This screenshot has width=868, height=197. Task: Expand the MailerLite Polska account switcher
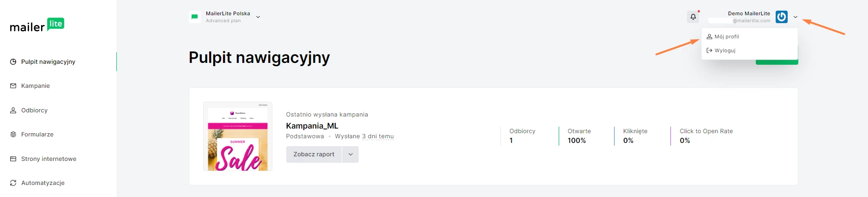point(258,17)
